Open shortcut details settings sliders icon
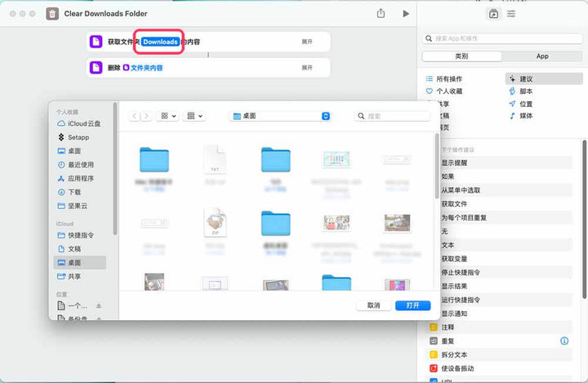This screenshot has width=588, height=383. [x=511, y=14]
